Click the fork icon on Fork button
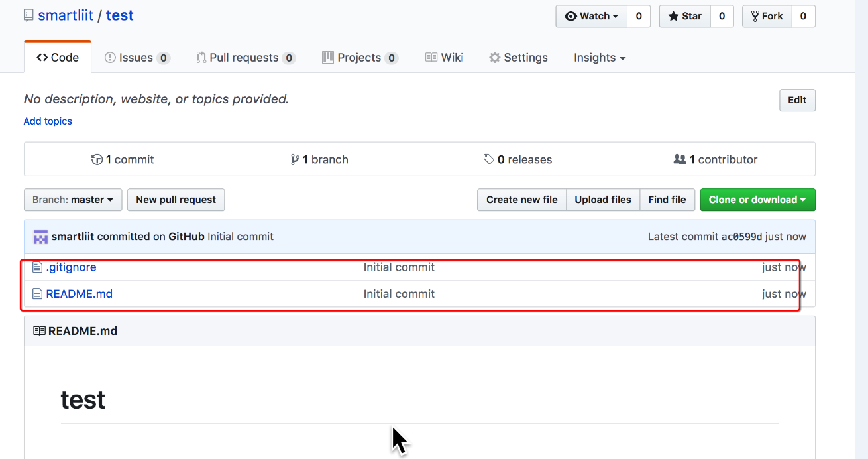The width and height of the screenshot is (868, 459). click(755, 16)
